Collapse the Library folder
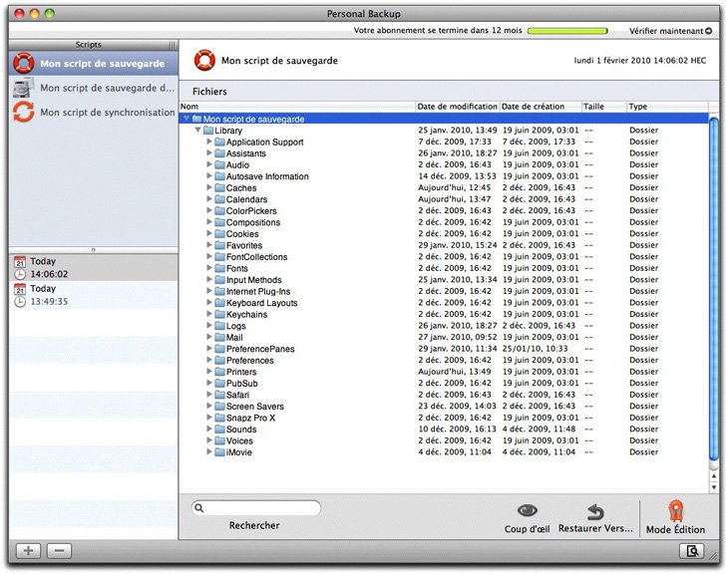Viewport: 728px width, 574px height. (197, 130)
